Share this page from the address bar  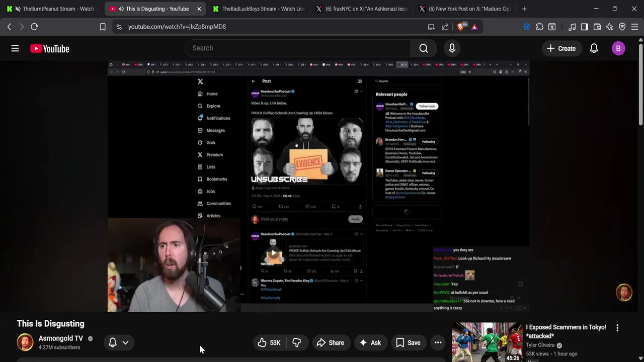pyautogui.click(x=445, y=27)
